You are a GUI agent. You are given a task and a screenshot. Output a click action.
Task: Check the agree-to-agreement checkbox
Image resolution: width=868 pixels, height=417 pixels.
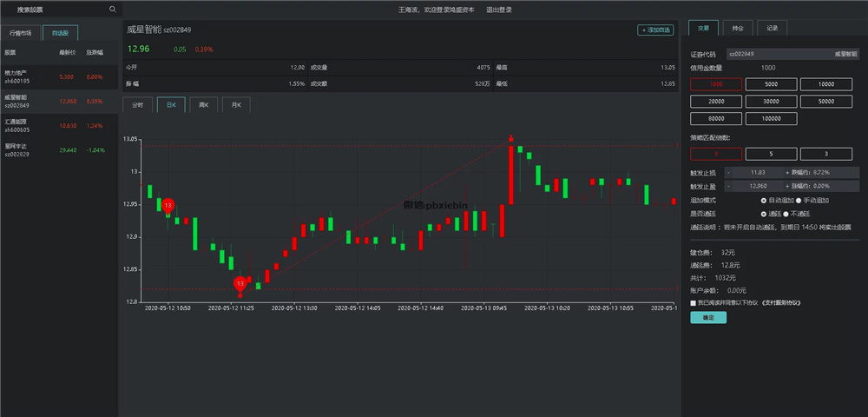tap(693, 303)
